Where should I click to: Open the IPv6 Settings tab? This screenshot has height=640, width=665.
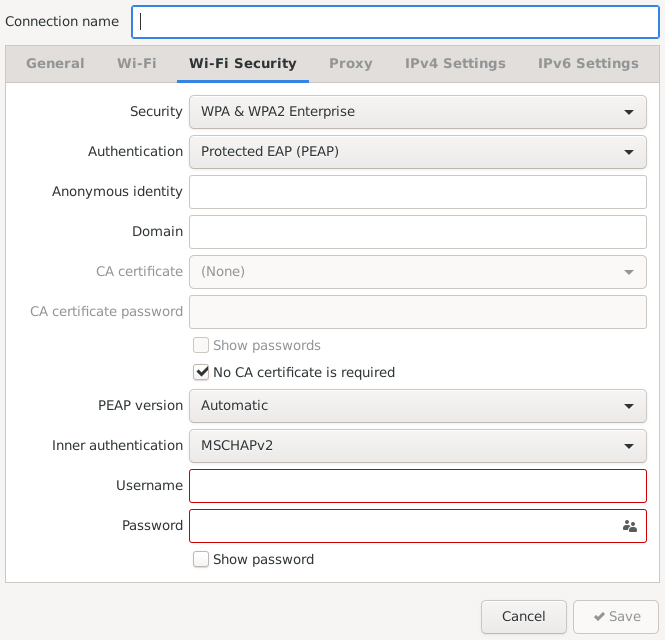tap(588, 64)
